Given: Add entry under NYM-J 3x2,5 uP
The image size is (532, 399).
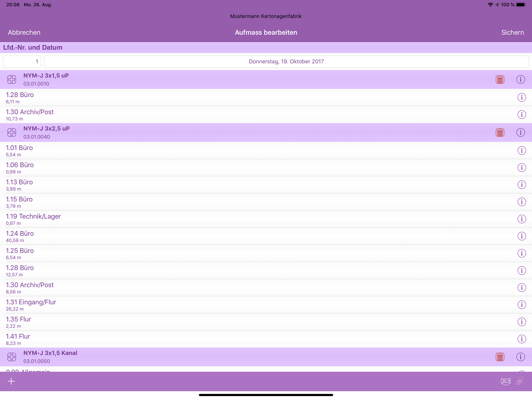Looking at the screenshot, I should tap(11, 132).
